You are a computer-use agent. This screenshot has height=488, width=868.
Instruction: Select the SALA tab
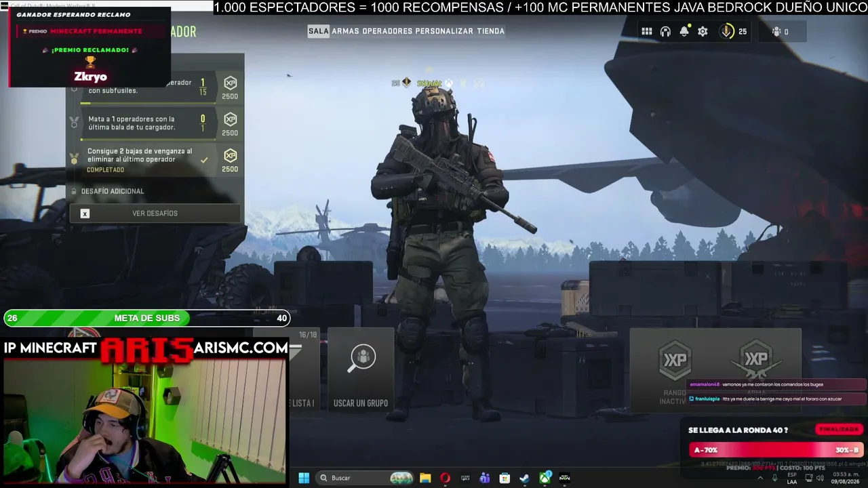pyautogui.click(x=318, y=31)
